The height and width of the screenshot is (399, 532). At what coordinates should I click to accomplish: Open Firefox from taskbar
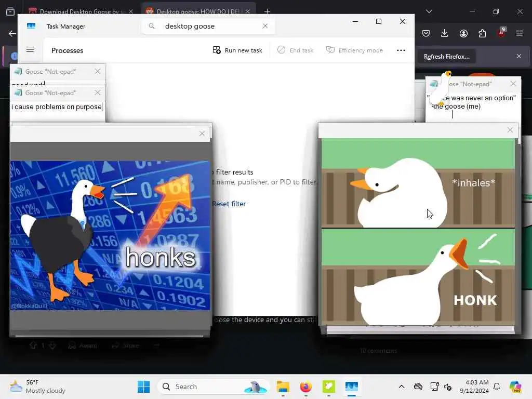(x=305, y=387)
